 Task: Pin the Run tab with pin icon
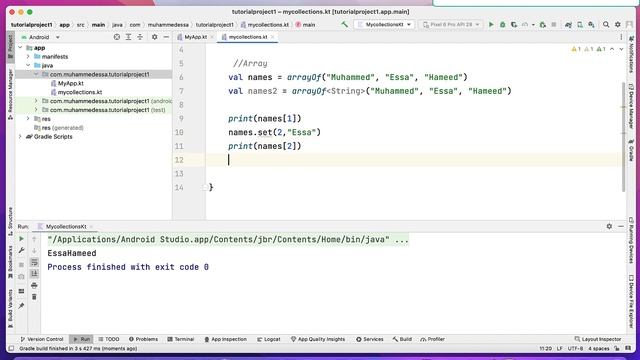tap(22, 306)
